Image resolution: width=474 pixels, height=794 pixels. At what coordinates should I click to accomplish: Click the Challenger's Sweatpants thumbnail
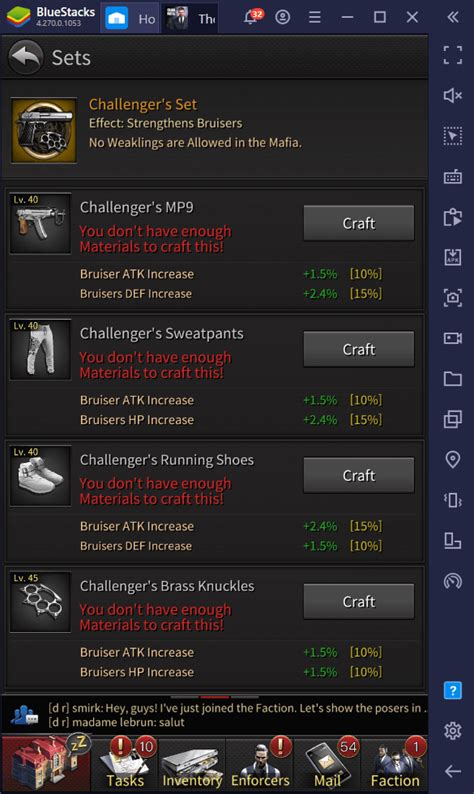41,349
